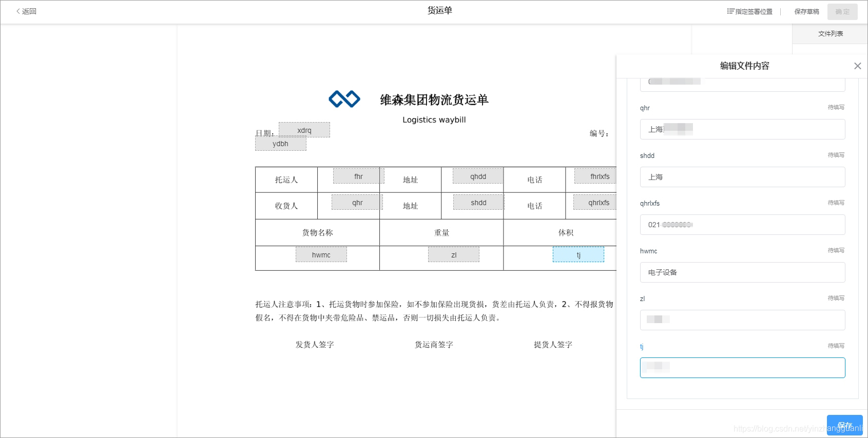Focus the zl weight input field
This screenshot has width=868, height=438.
pyautogui.click(x=742, y=320)
